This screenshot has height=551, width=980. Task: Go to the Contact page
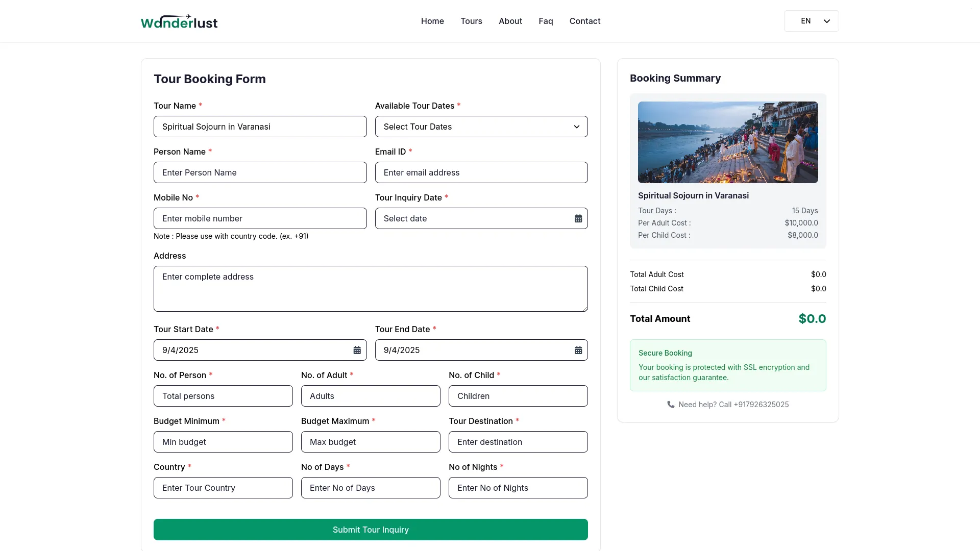584,21
